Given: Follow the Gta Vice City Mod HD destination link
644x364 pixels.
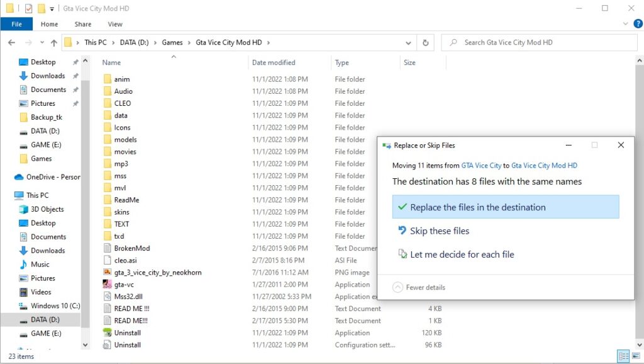Looking at the screenshot, I should (544, 166).
